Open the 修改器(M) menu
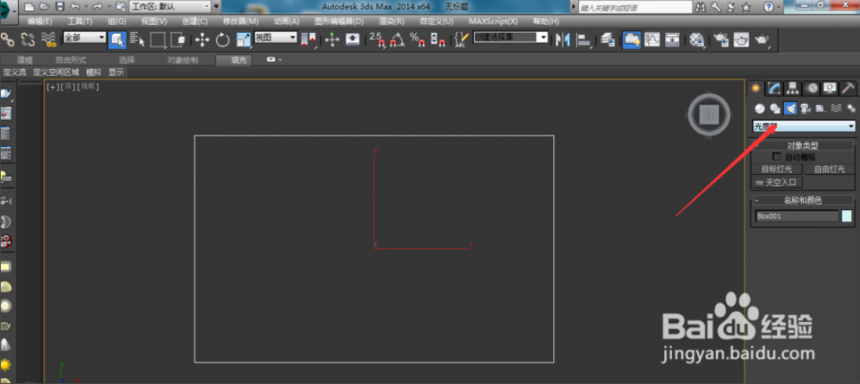This screenshot has height=384, width=860. pyautogui.click(x=240, y=21)
